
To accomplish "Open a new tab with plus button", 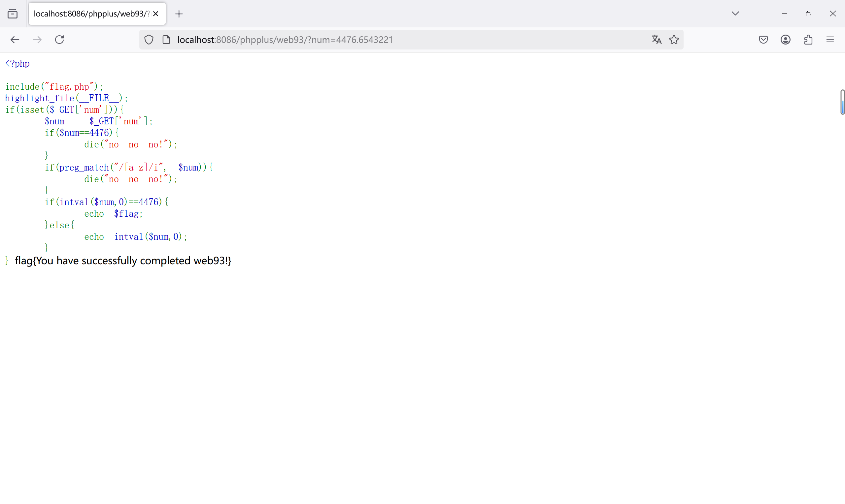I will tap(179, 14).
